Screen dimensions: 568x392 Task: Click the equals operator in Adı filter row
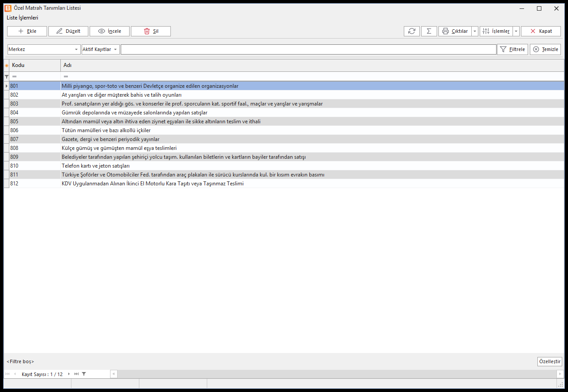[66, 77]
